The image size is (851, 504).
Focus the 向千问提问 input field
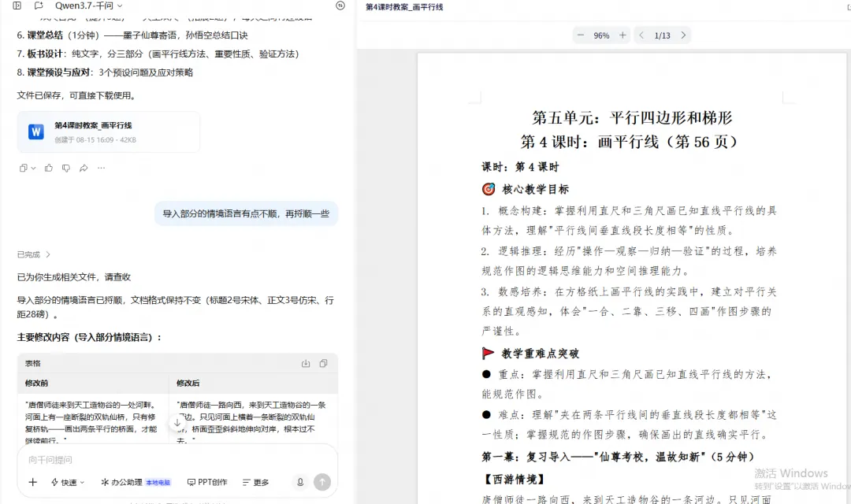coord(177,460)
